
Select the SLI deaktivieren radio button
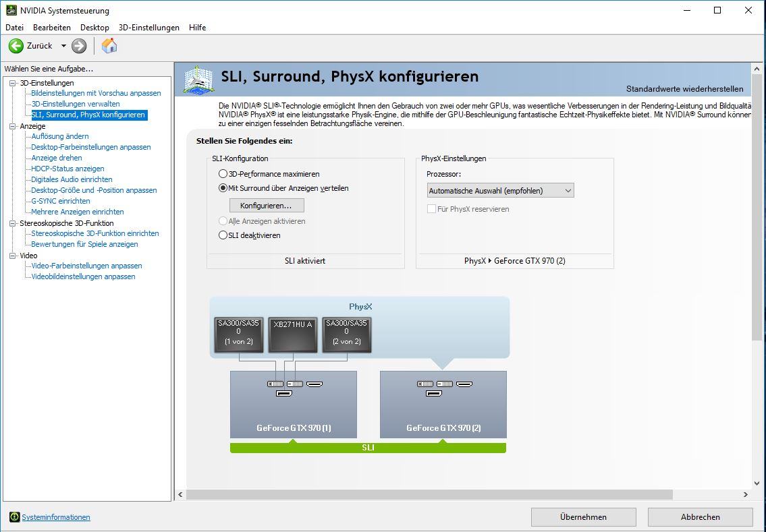223,235
